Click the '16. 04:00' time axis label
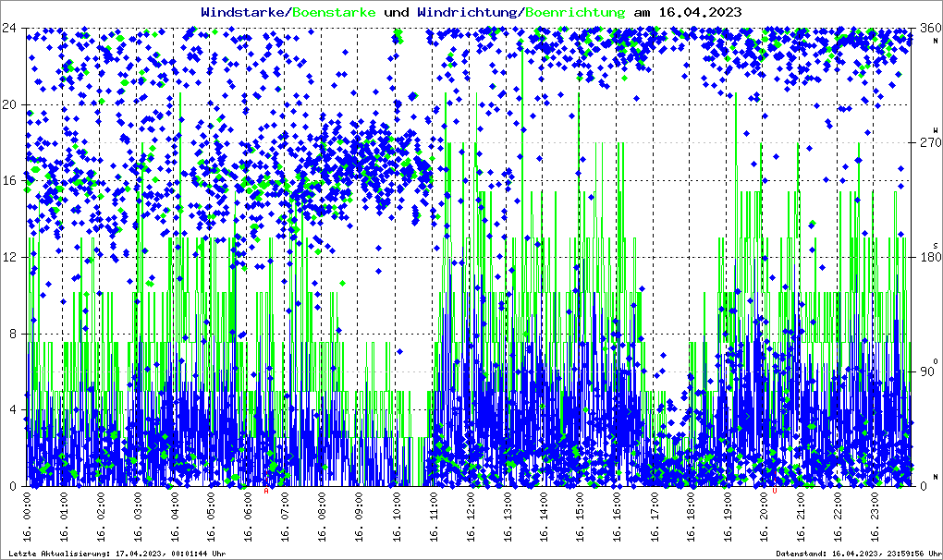Viewport: 943px width, 560px height. [174, 517]
